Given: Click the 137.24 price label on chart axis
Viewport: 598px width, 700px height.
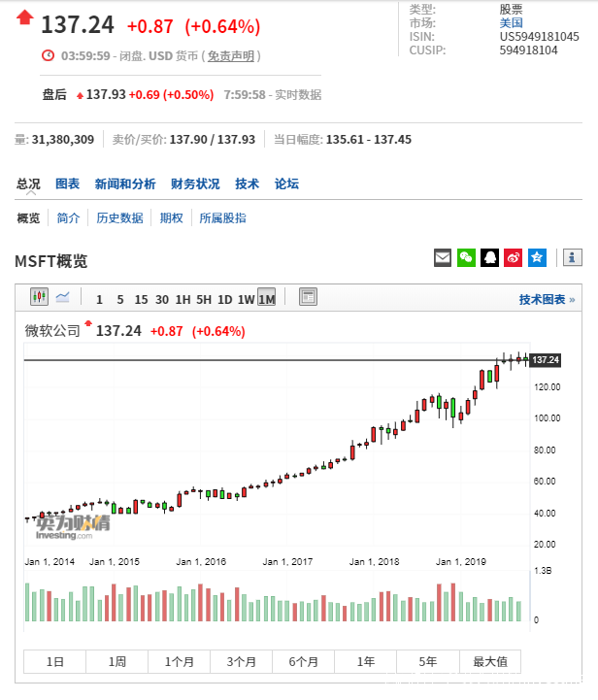Looking at the screenshot, I should 546,360.
